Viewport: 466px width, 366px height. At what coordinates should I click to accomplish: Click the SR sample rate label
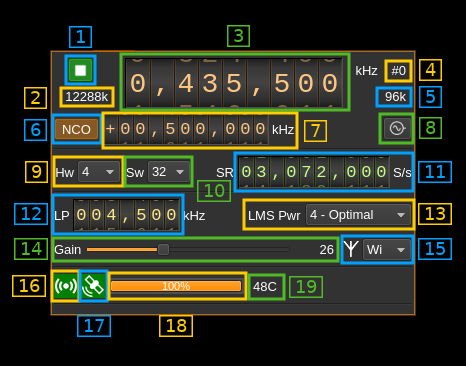pos(225,173)
